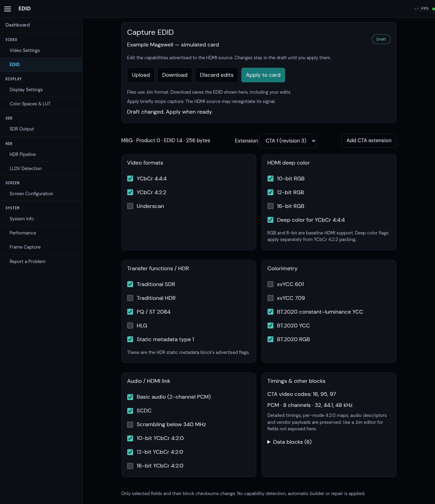Open LLDV Detection page
The height and width of the screenshot is (504, 435).
click(41, 168)
